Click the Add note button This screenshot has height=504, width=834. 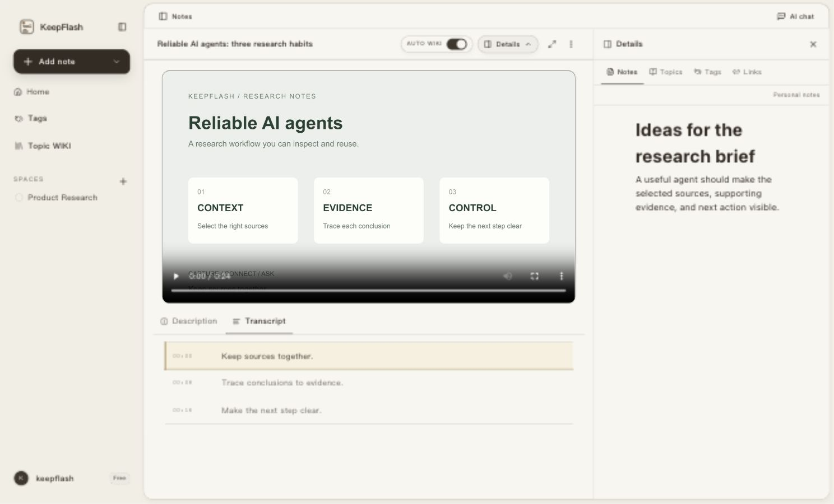click(71, 62)
